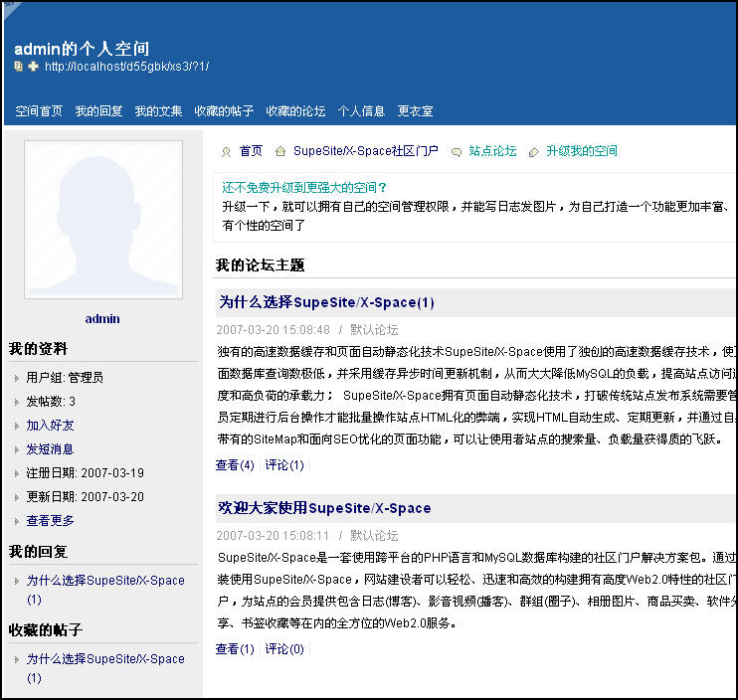This screenshot has width=738, height=700.
Task: Click 发短消息 in the profile sidebar
Action: coord(50,449)
